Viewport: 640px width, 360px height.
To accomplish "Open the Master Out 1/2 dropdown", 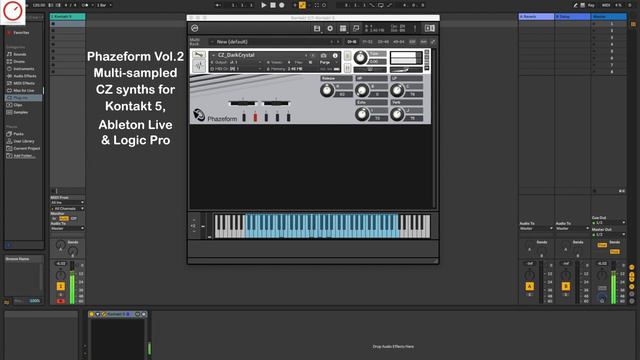I will pos(609,235).
